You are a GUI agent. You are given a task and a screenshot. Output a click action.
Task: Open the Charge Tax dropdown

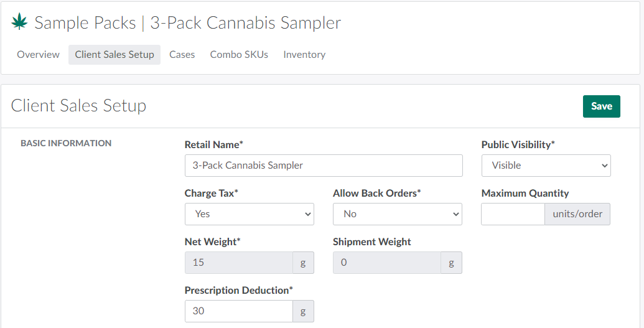tap(249, 214)
